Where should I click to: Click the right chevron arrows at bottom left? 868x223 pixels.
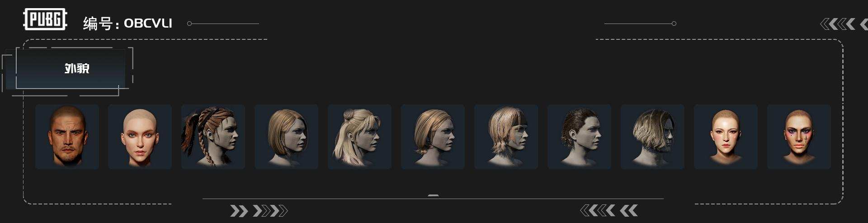259,211
